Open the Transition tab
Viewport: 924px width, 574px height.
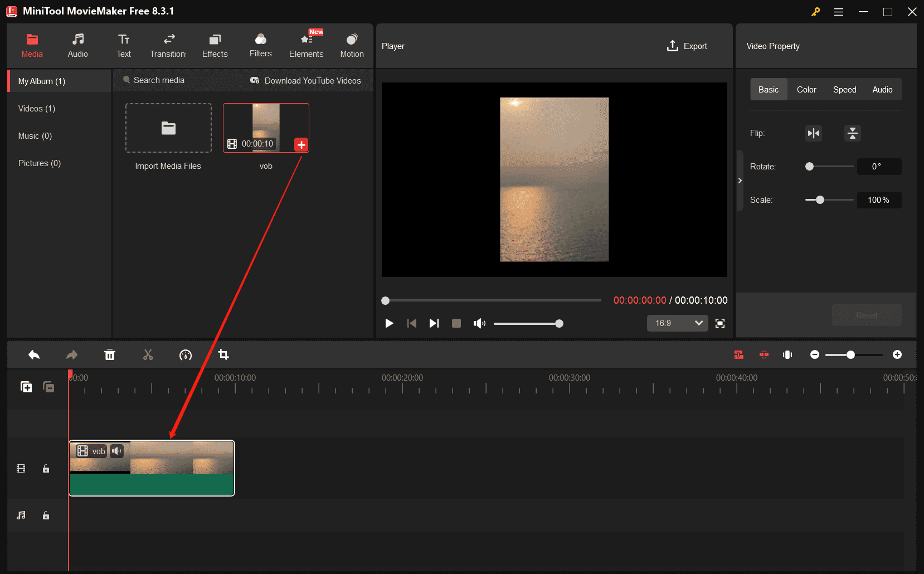(x=168, y=46)
